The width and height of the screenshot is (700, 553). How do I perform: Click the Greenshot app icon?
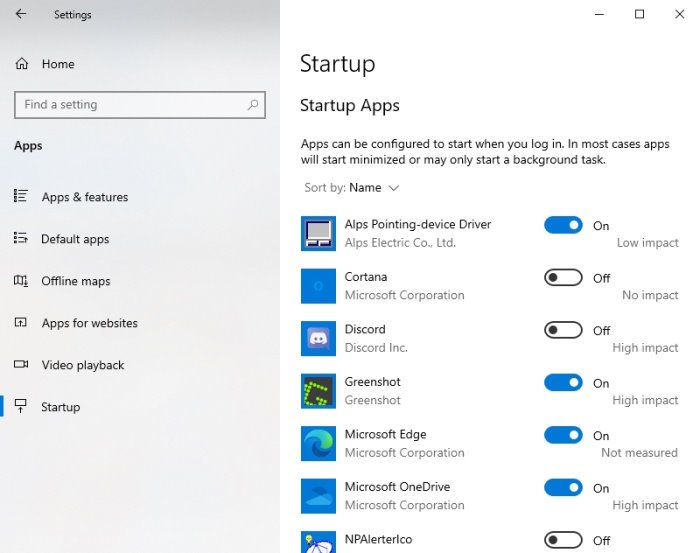(318, 391)
